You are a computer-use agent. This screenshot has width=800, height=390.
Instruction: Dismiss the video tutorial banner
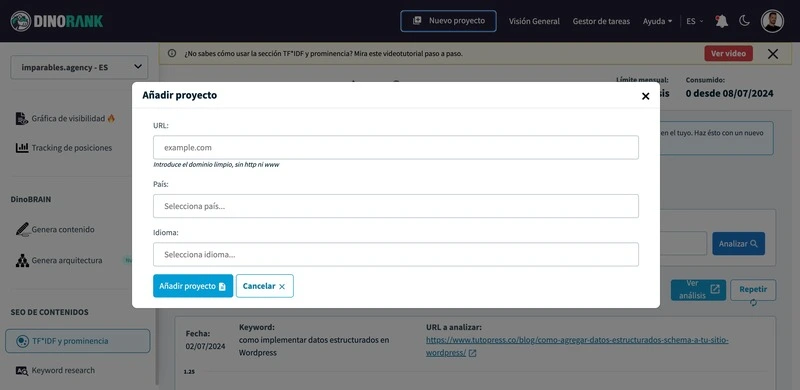[x=773, y=54]
